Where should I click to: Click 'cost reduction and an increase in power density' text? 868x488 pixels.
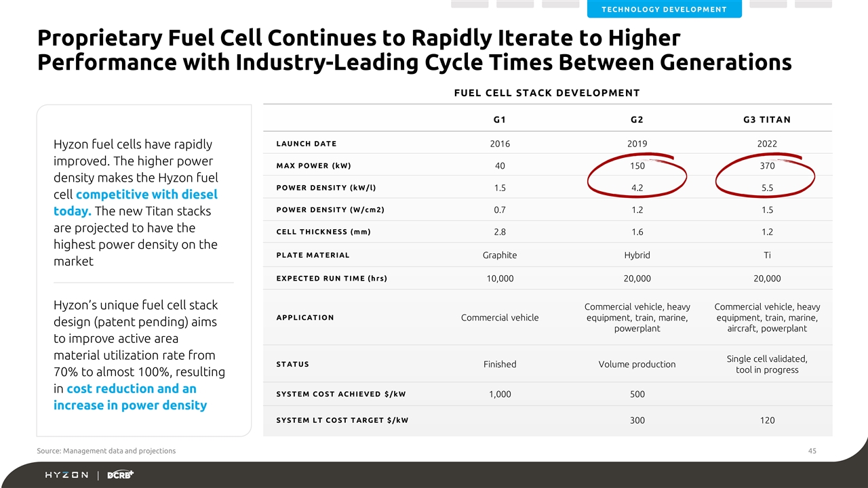click(130, 396)
